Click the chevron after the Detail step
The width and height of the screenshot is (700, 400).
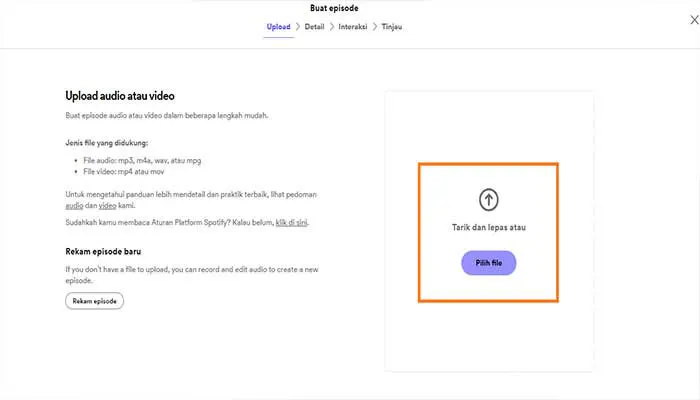click(331, 27)
